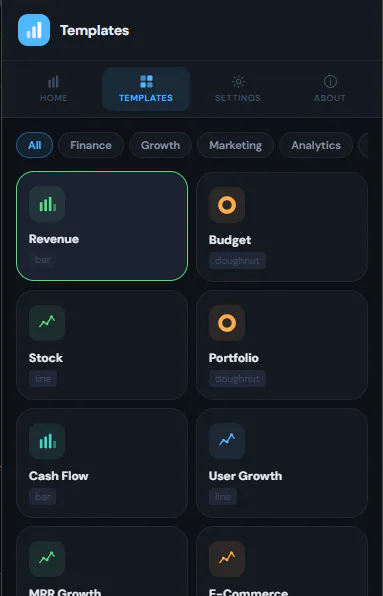Filter templates by Analytics
Viewport: 383px width, 596px height.
pos(316,145)
